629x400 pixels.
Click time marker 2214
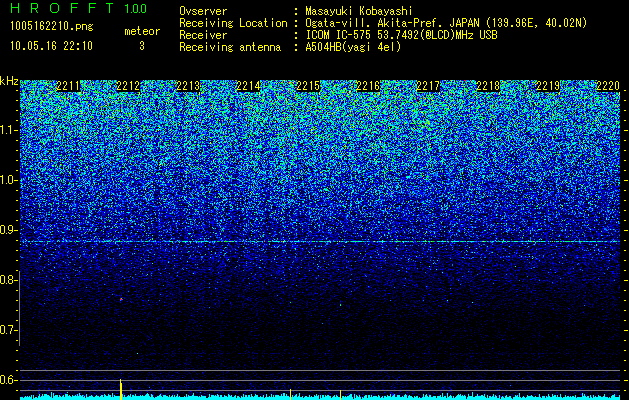pyautogui.click(x=248, y=86)
